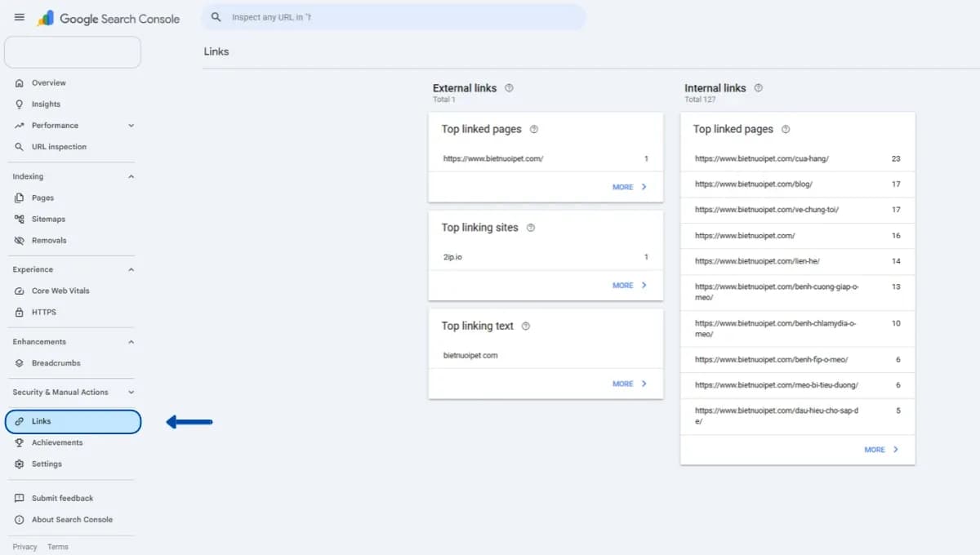This screenshot has width=980, height=555.
Task: Click help icon for Top linking sites
Action: (x=531, y=228)
